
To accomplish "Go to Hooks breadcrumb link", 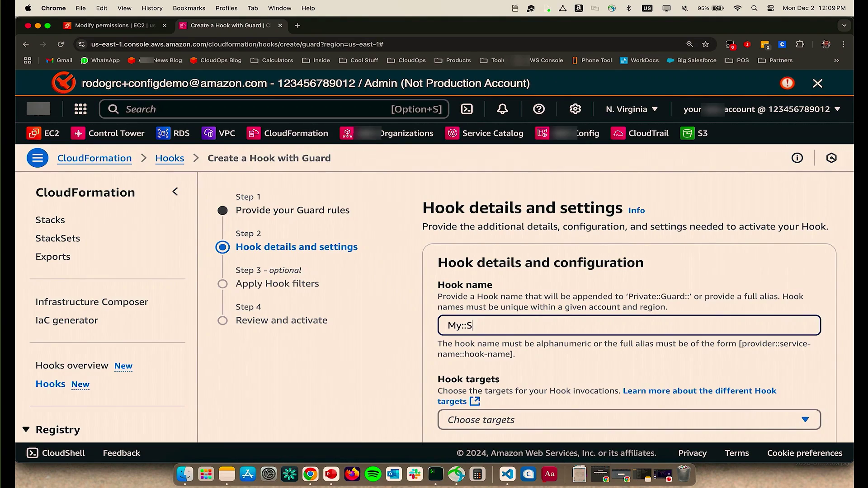I will (170, 158).
